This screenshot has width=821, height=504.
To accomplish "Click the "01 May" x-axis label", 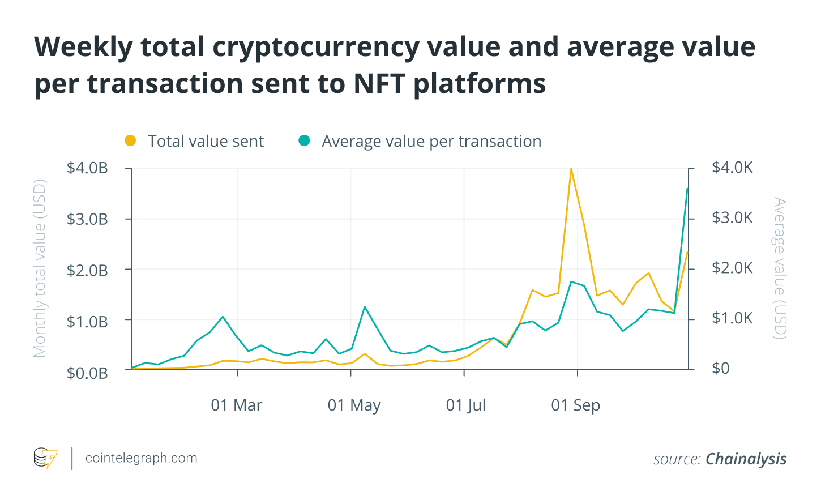I will point(354,405).
